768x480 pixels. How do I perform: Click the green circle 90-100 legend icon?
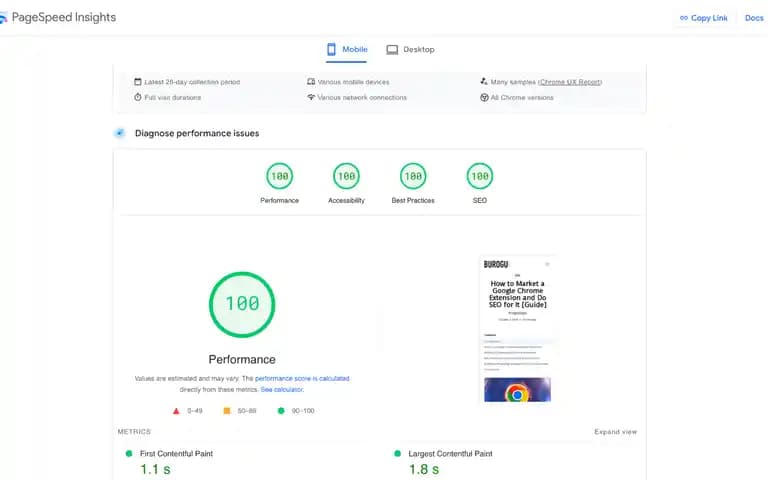click(281, 411)
